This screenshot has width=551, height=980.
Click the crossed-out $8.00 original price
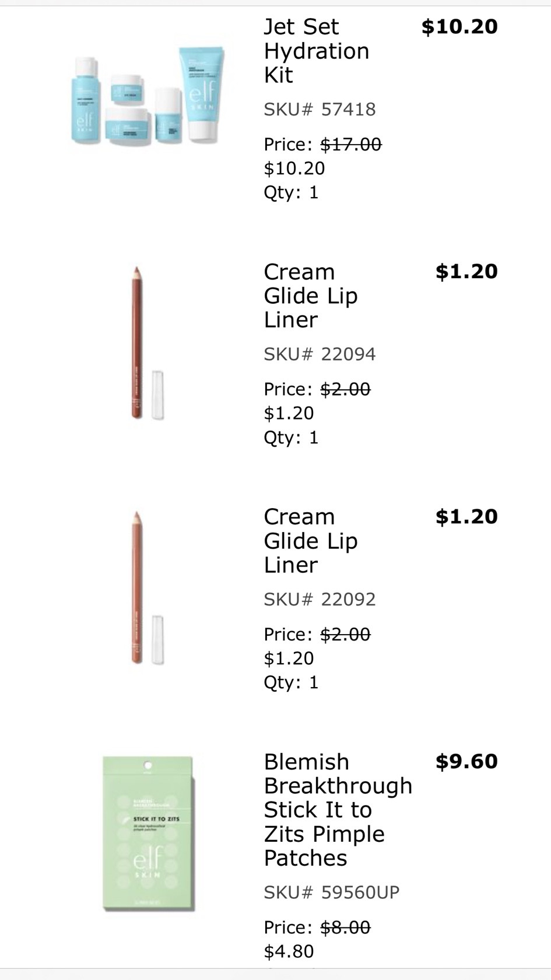click(x=345, y=927)
